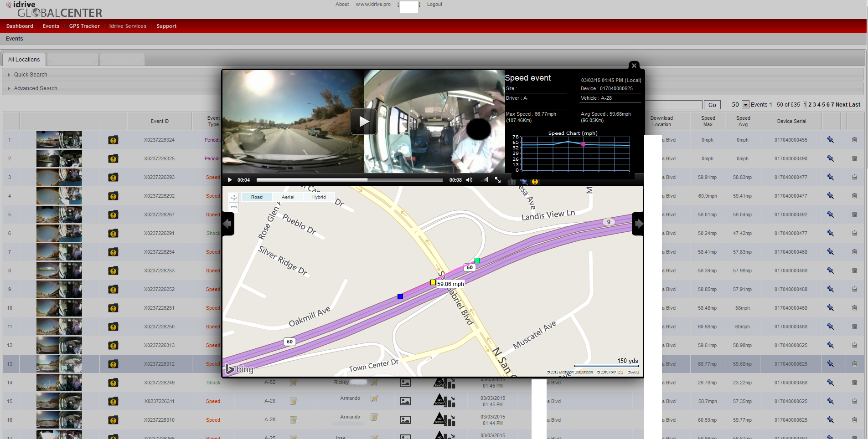Open the speed chart icon in the event popup
Screen dimensions: 868x439
pos(511,181)
